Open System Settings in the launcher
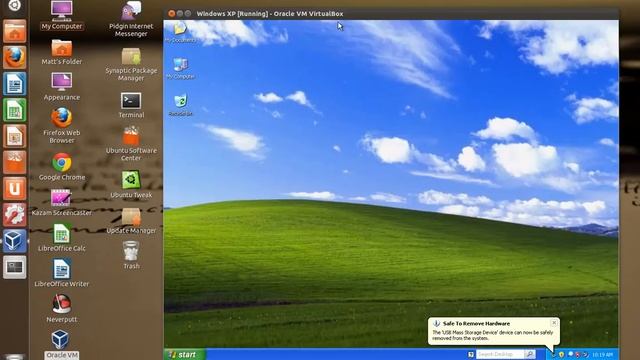Image resolution: width=640 pixels, height=360 pixels. [15, 214]
